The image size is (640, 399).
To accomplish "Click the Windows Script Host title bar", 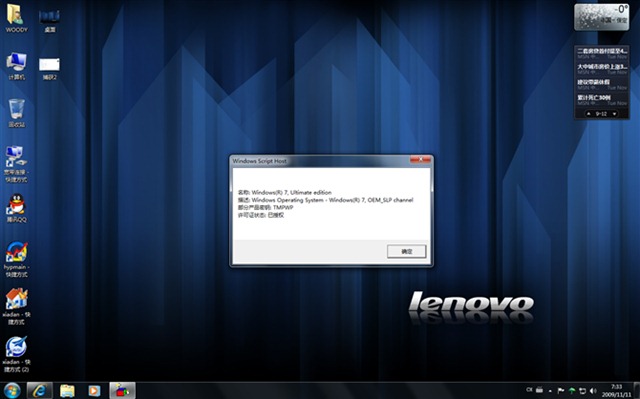I will (320, 161).
